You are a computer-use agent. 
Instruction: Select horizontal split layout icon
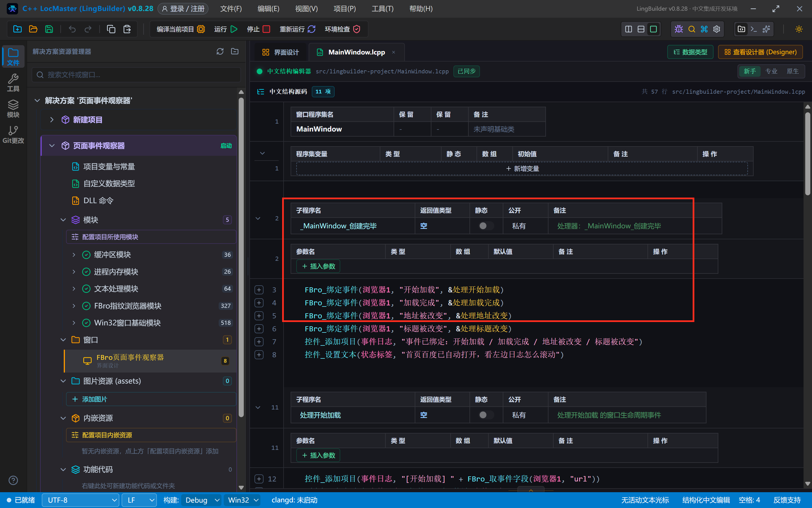click(x=641, y=29)
